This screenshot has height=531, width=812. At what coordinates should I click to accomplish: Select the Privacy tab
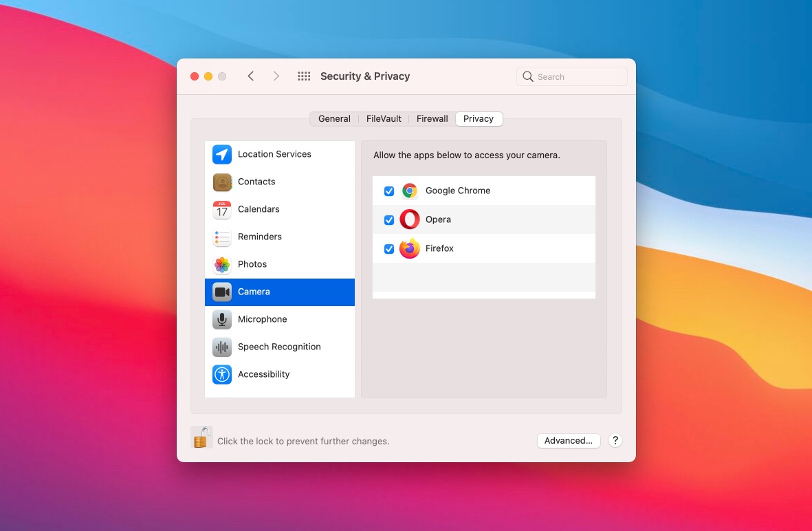coord(479,118)
